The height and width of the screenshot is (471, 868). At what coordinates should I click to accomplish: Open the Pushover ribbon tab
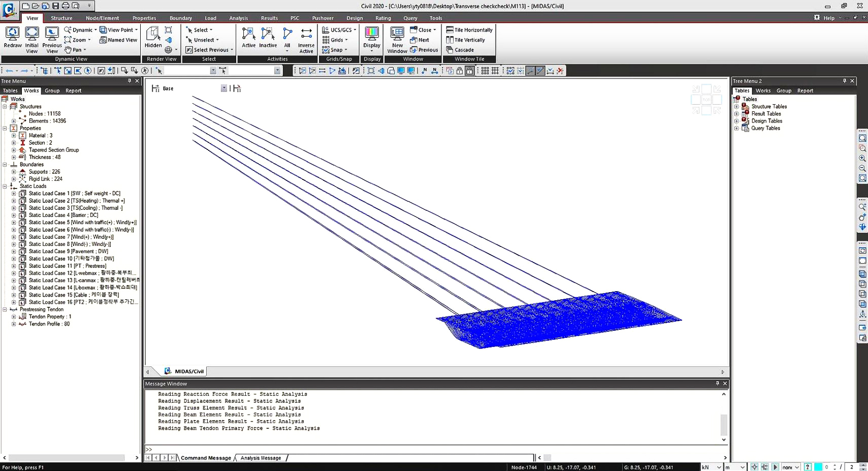[323, 18]
